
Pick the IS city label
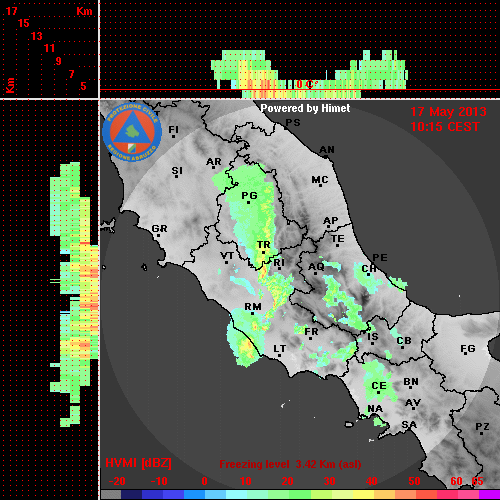pyautogui.click(x=373, y=337)
